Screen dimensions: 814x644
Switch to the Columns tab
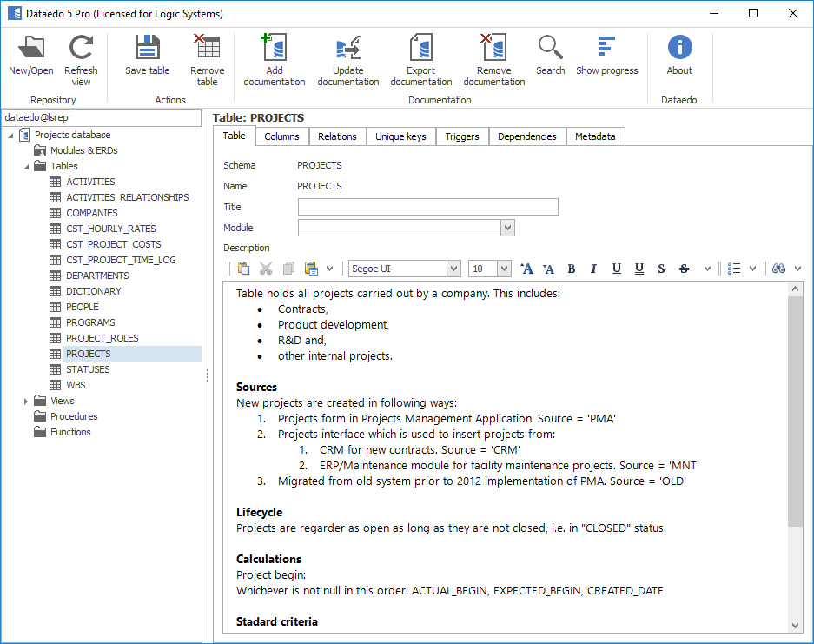click(281, 136)
